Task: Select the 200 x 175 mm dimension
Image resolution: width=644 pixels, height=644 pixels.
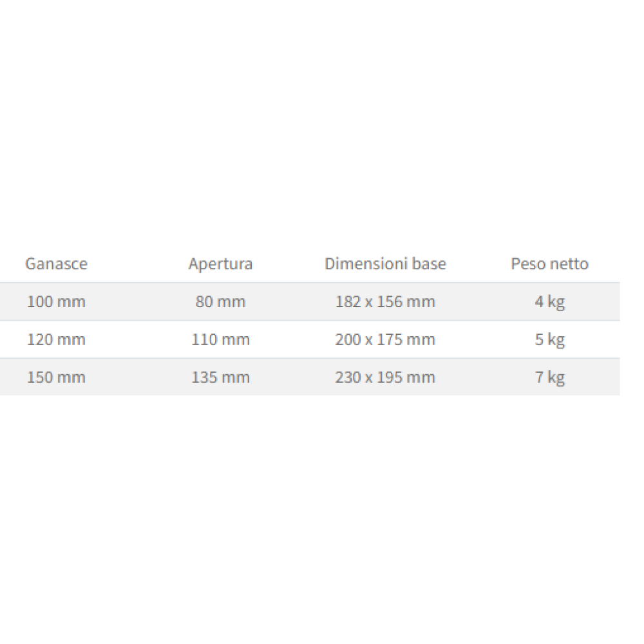Action: 385,339
